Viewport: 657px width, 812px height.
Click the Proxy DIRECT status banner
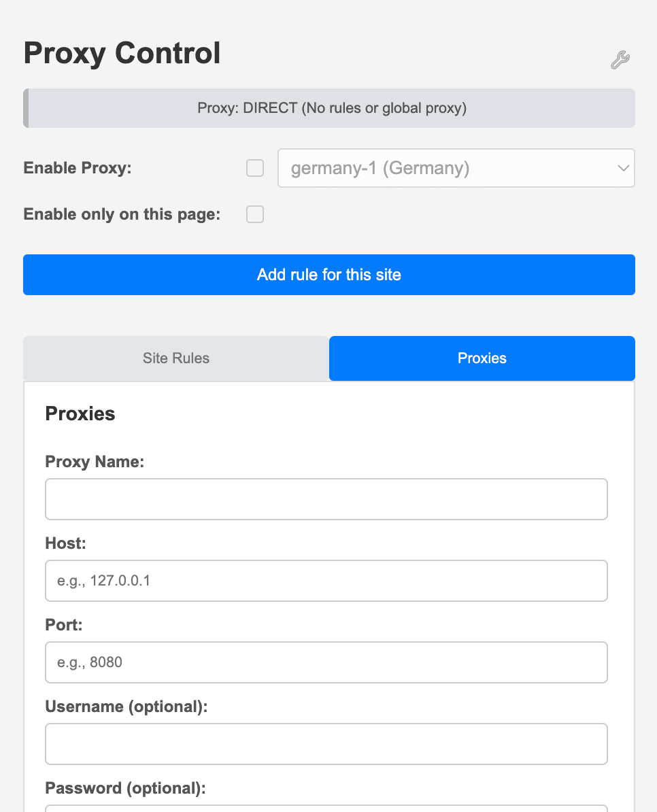coord(328,108)
